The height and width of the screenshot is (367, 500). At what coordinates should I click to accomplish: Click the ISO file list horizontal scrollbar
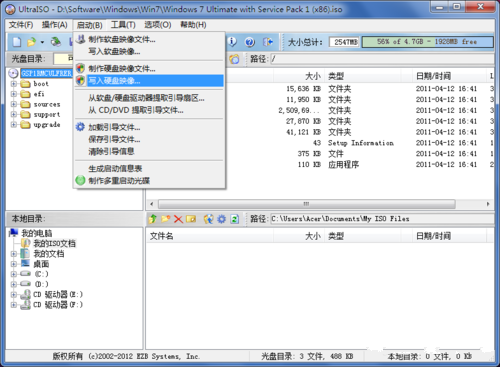tap(307, 204)
